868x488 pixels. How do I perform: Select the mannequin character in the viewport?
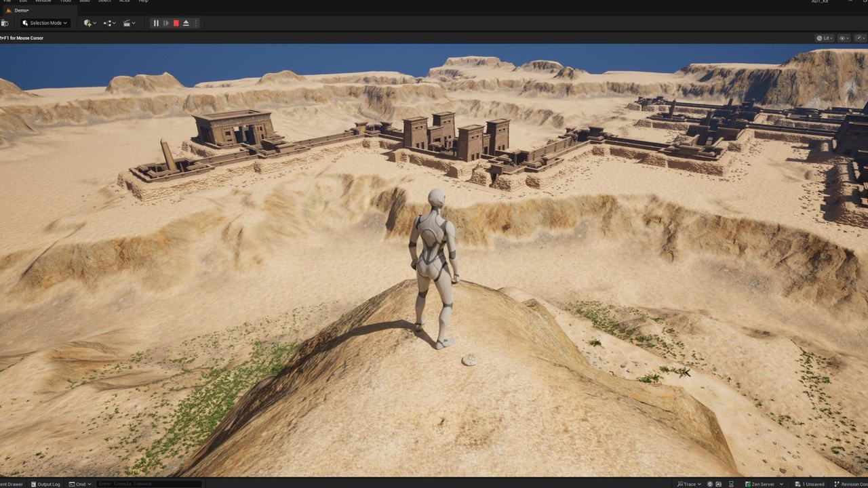point(434,268)
